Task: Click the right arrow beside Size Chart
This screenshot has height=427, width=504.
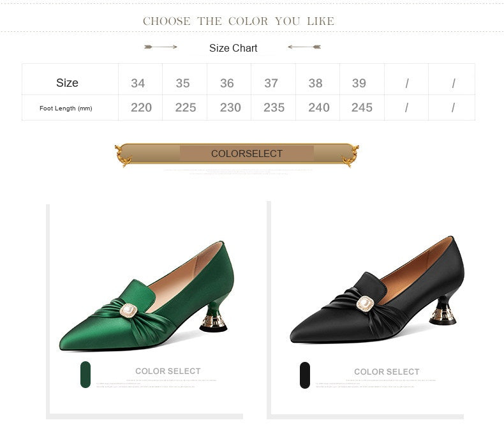Action: coord(304,47)
